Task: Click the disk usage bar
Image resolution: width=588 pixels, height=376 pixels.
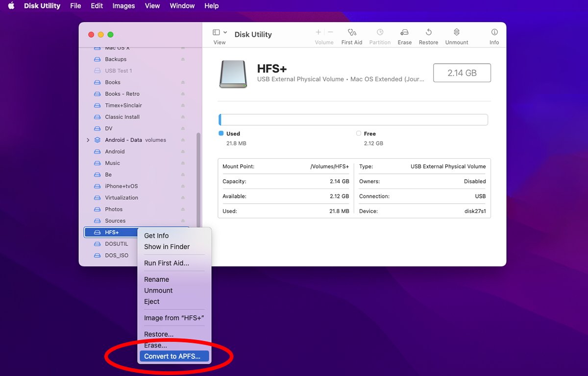Action: (x=353, y=120)
